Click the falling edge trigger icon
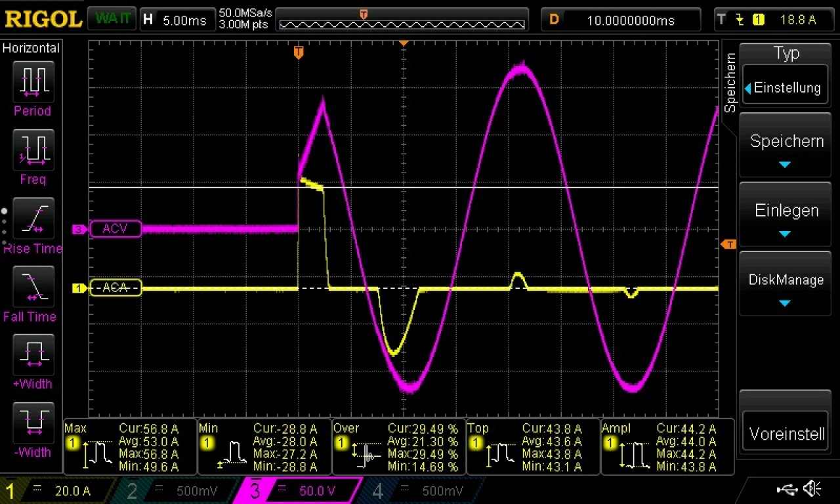The width and height of the screenshot is (840, 504). (x=740, y=20)
